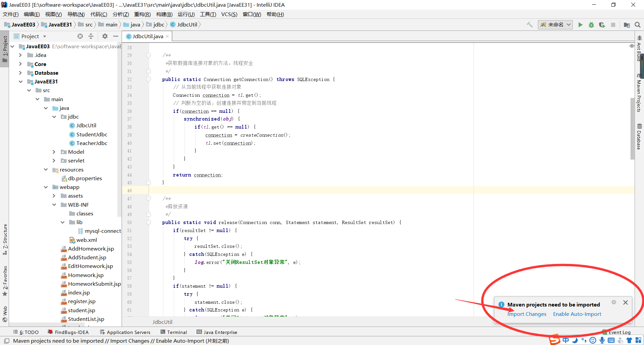
Task: Expand the Core module
Action: [x=20, y=64]
